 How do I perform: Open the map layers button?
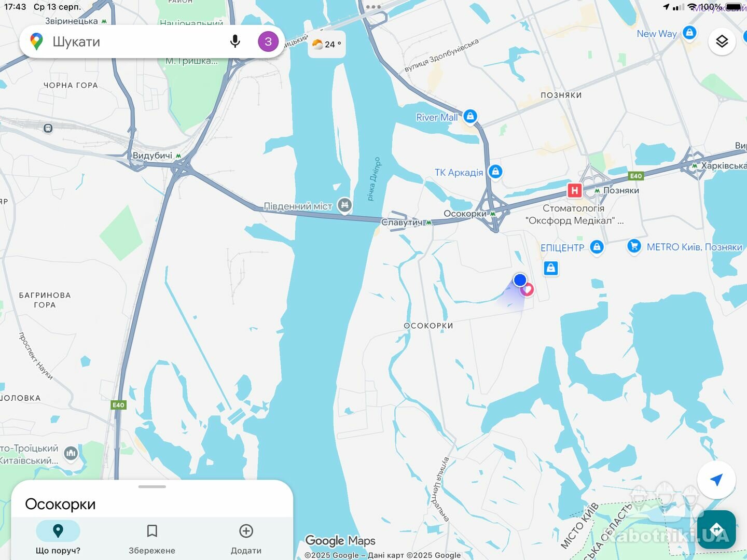pos(722,41)
